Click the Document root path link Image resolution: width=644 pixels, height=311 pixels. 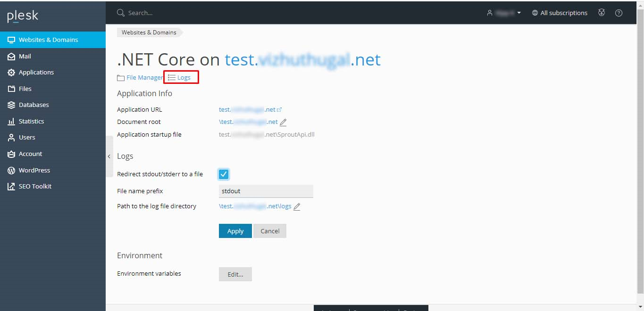[x=248, y=122]
